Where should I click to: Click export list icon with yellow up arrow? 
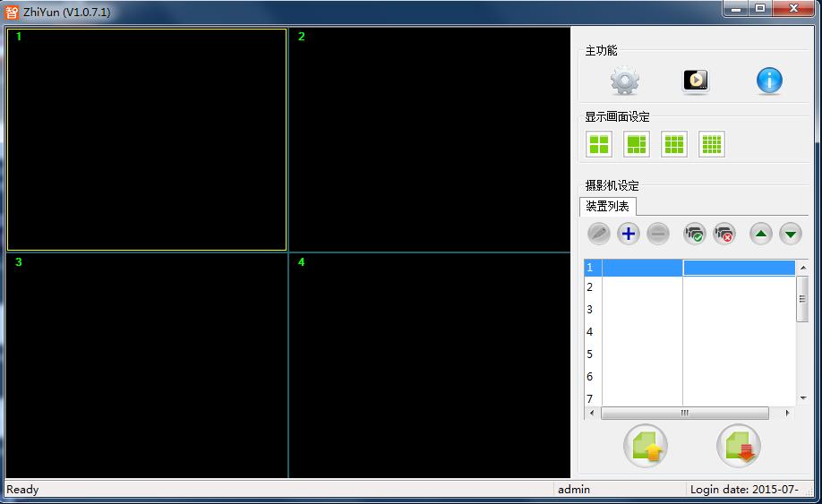pos(646,447)
